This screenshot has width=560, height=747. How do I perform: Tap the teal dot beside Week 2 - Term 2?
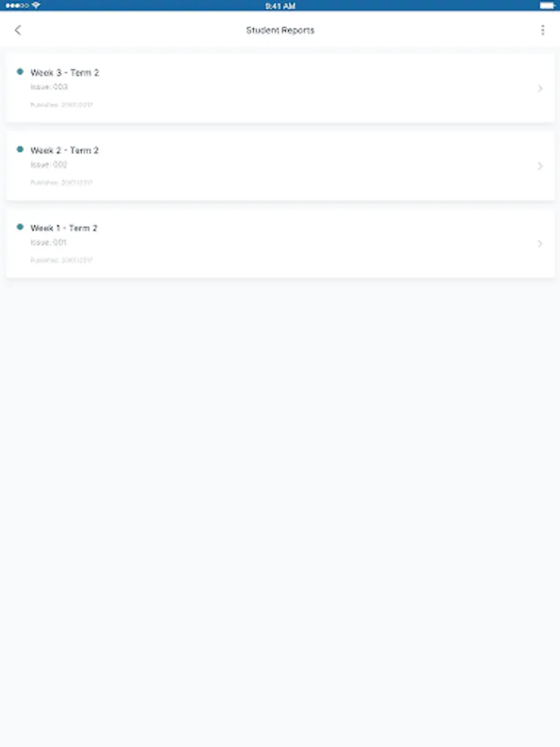20,149
